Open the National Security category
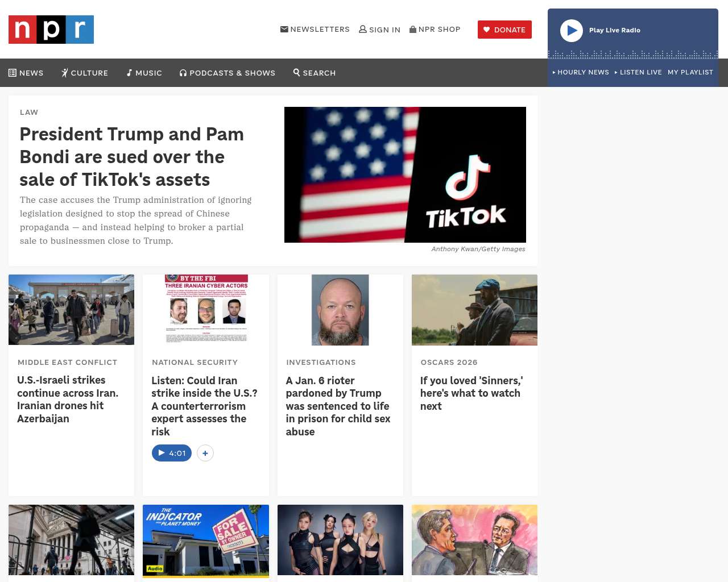 point(195,362)
